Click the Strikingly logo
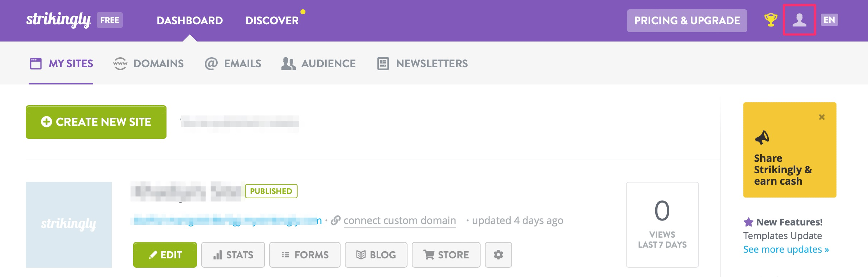The width and height of the screenshot is (868, 277). point(58,20)
